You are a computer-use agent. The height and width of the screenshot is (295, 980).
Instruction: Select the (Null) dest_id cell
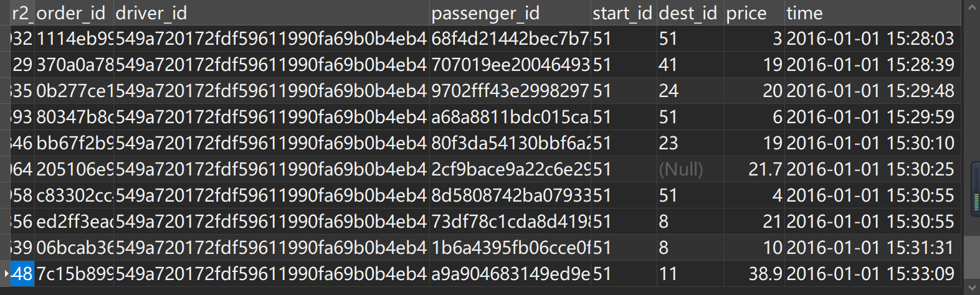(690, 169)
